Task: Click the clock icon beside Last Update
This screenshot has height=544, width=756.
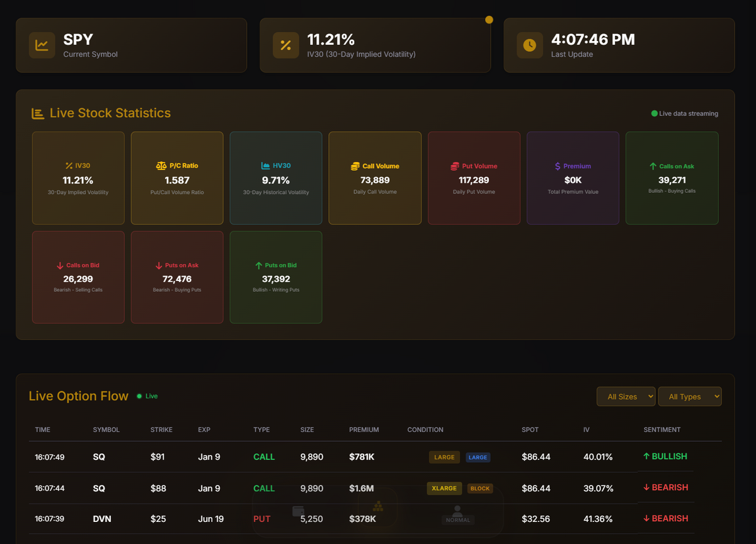Action: pos(530,45)
